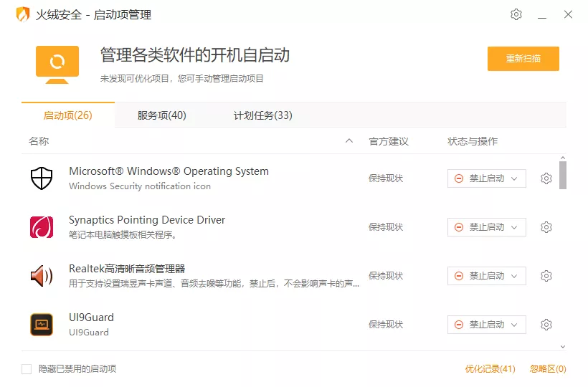Open gear settings for UI9Guard row
Viewport: 588px width, 387px height.
click(x=546, y=325)
